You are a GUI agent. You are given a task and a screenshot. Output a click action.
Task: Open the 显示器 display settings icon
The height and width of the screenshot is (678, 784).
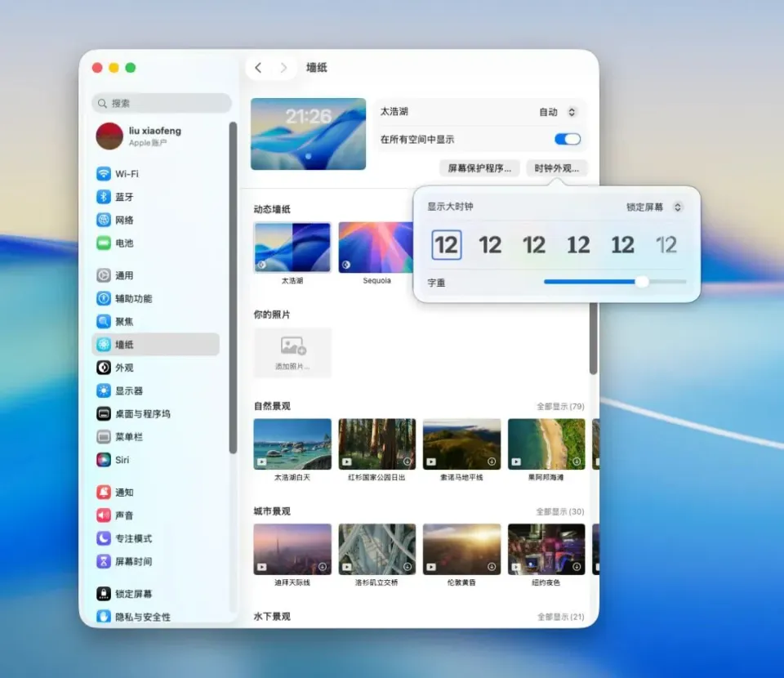[104, 390]
